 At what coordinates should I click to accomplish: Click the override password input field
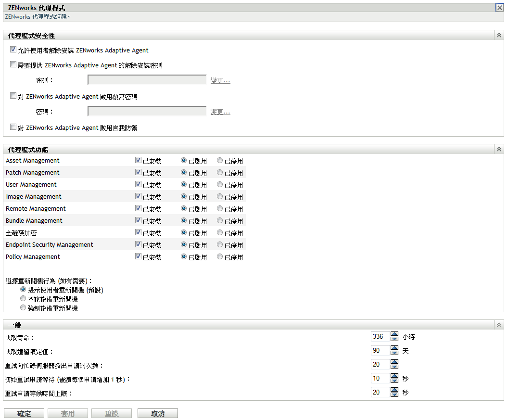coord(147,111)
